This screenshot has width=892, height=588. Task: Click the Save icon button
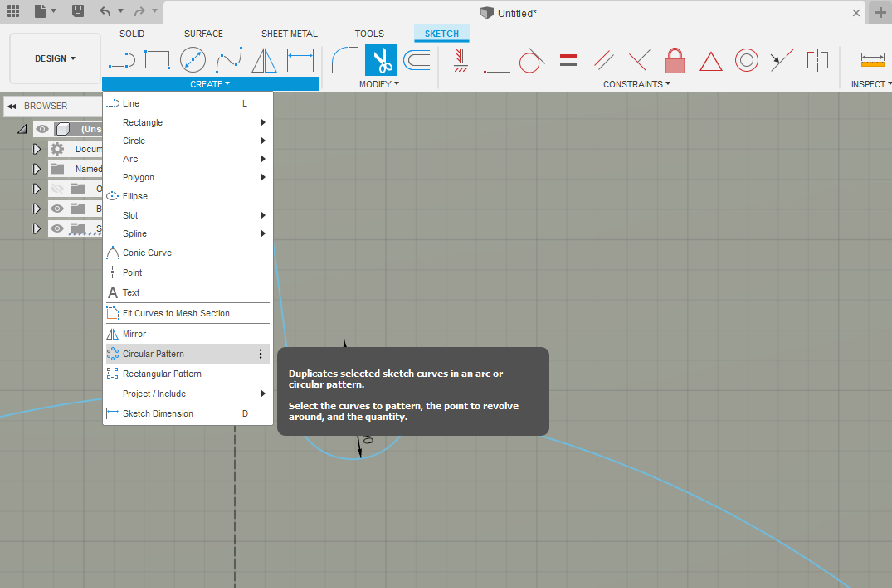coord(78,11)
